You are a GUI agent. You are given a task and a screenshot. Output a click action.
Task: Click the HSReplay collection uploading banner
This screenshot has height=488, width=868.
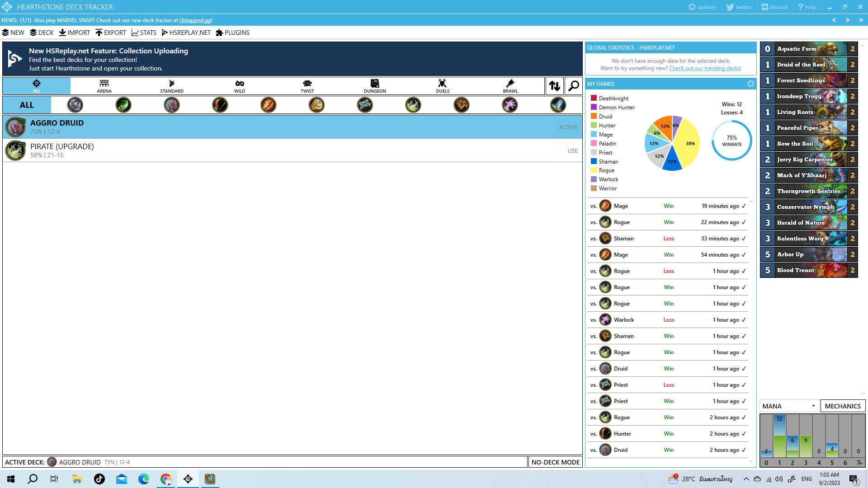(292, 59)
